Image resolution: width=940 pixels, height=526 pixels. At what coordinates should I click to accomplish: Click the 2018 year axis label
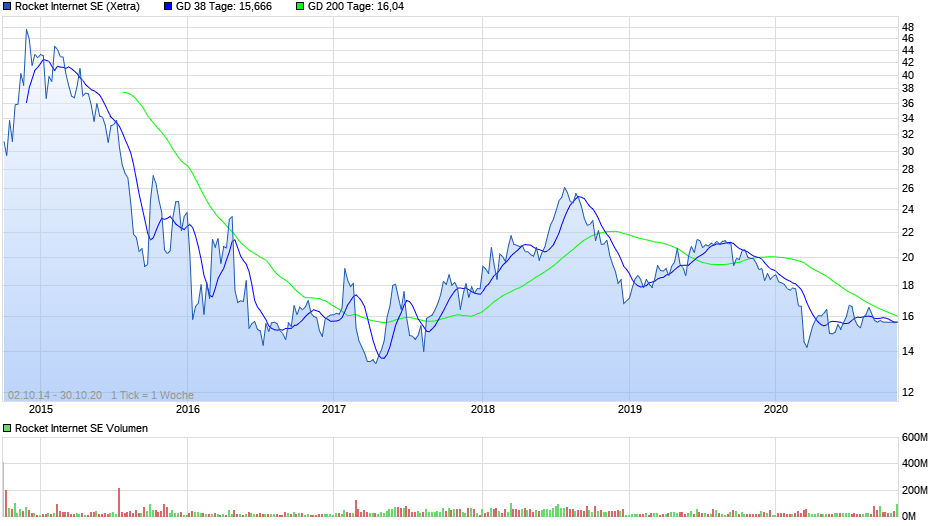click(483, 409)
